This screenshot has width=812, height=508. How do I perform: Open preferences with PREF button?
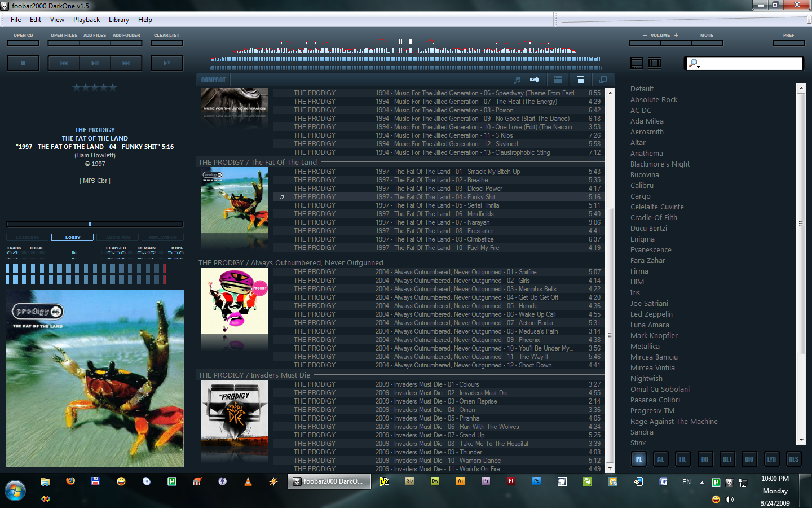click(x=789, y=42)
